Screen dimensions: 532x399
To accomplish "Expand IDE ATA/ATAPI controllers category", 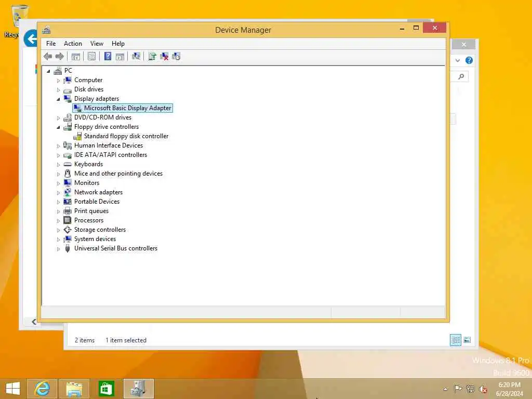I will pyautogui.click(x=58, y=155).
